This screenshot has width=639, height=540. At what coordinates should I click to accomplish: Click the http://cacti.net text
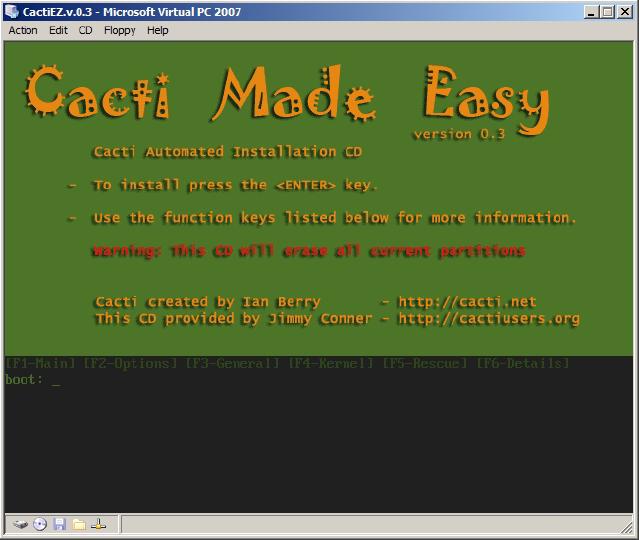[467, 302]
